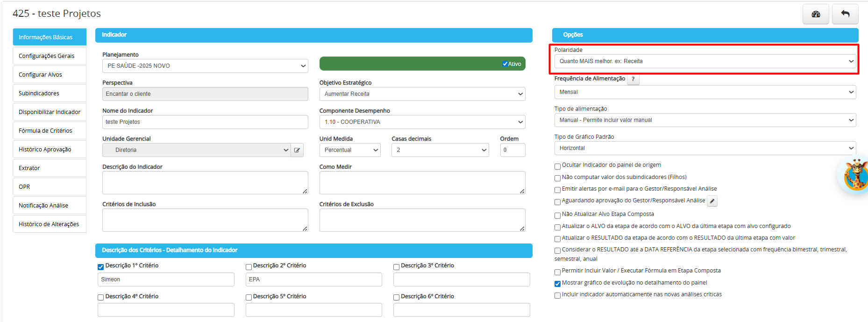Viewport: 868px width, 322px height.
Task: Click the help question mark for Frequência
Action: (633, 79)
